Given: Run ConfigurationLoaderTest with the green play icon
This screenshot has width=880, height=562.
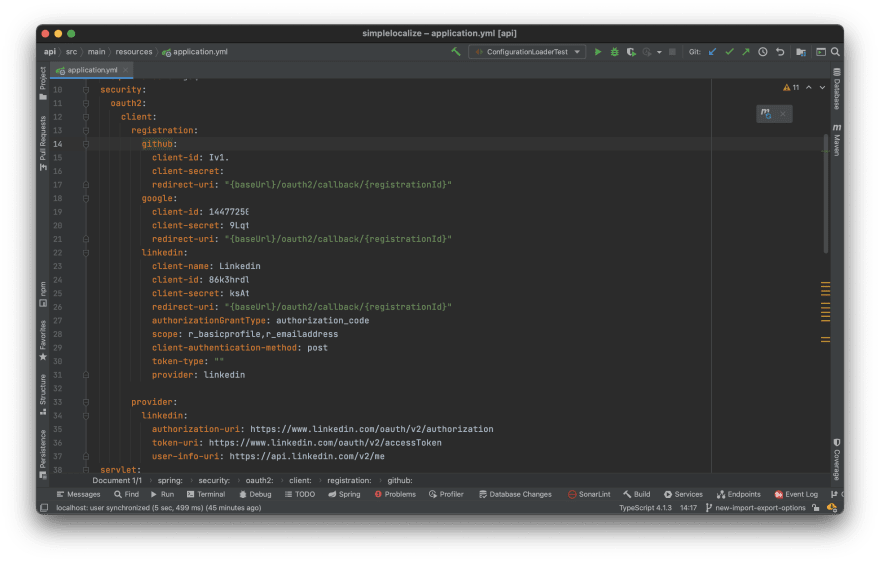Looking at the screenshot, I should [x=598, y=52].
